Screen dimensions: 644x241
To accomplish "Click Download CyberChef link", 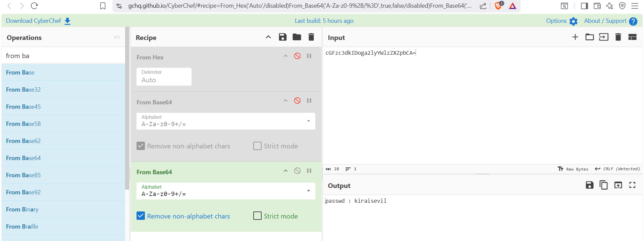I will point(38,21).
